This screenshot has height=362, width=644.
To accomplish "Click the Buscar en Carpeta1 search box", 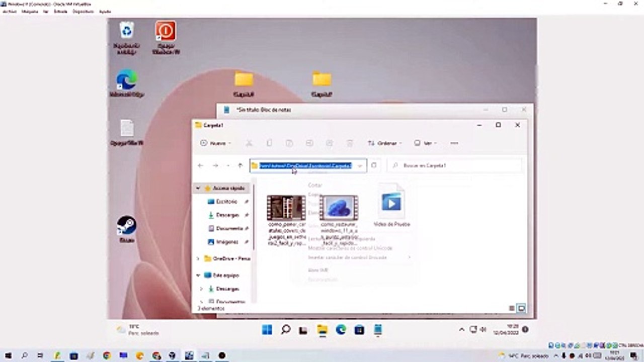I will [454, 165].
